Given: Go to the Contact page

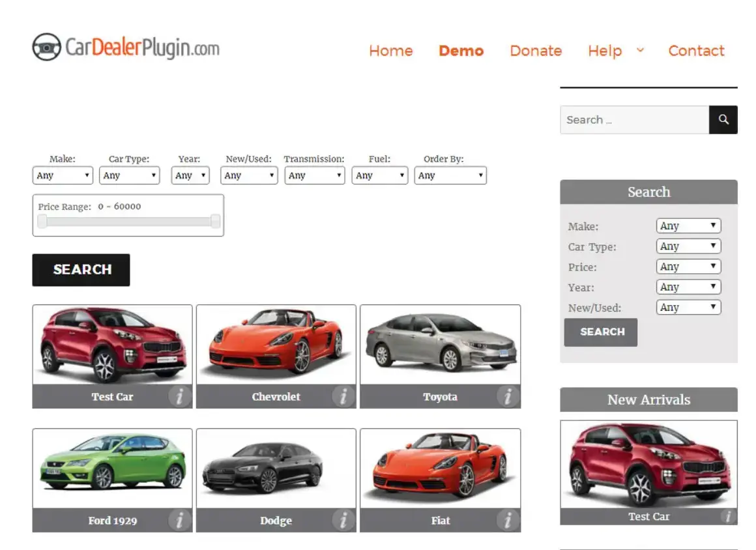Looking at the screenshot, I should (x=696, y=51).
